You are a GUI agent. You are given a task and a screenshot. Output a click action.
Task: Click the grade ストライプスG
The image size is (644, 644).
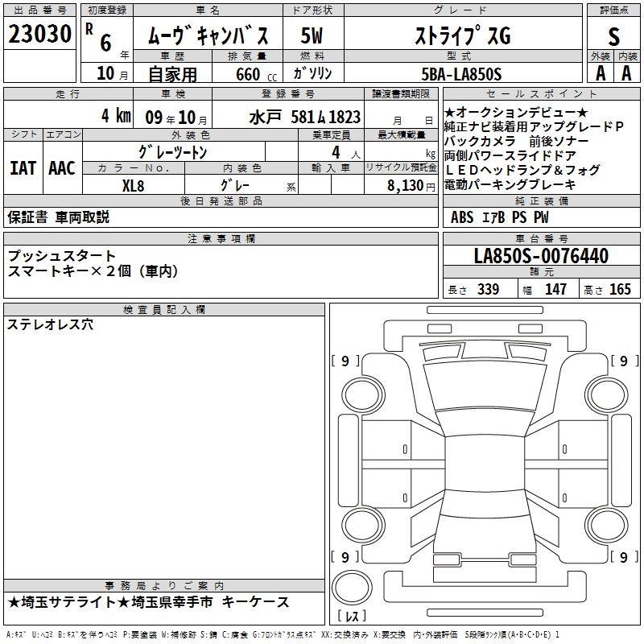click(x=461, y=37)
